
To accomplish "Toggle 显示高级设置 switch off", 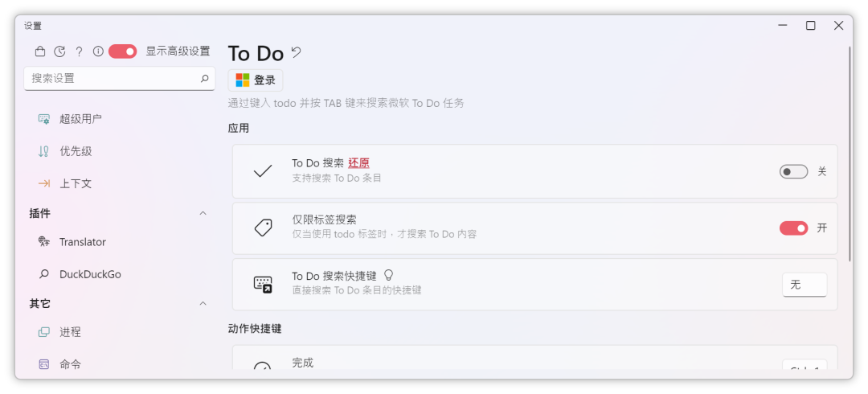I will point(122,51).
